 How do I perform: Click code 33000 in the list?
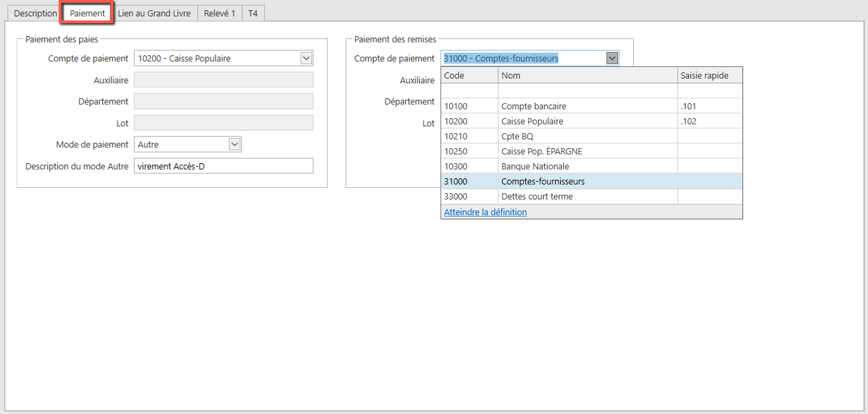[470, 196]
